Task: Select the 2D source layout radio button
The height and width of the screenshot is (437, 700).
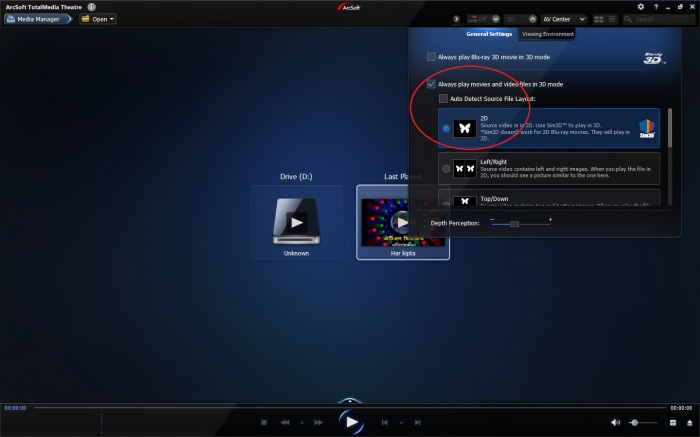Action: pyautogui.click(x=446, y=129)
